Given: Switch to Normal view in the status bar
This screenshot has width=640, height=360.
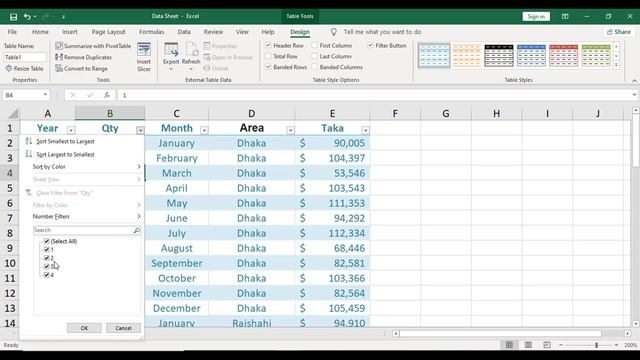Looking at the screenshot, I should click(x=509, y=345).
